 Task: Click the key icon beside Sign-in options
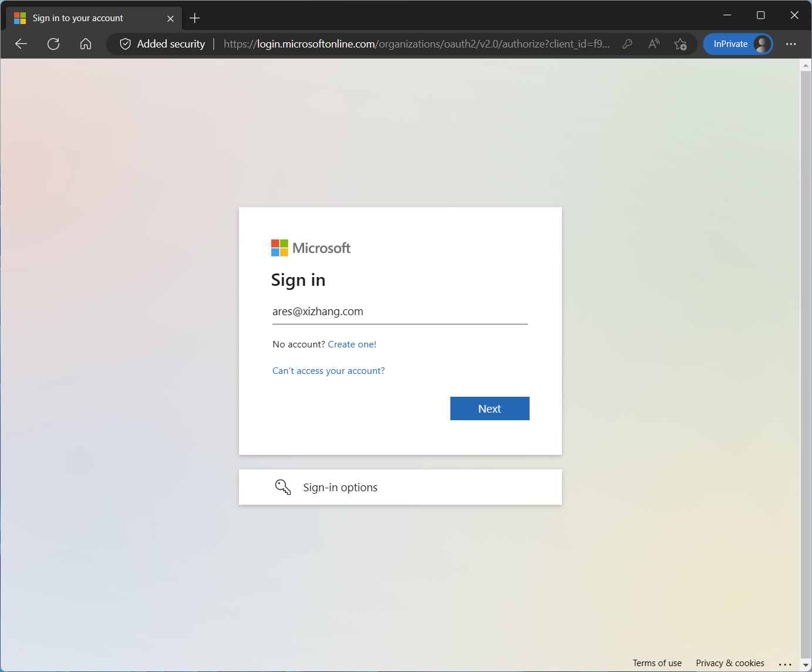[x=283, y=487]
